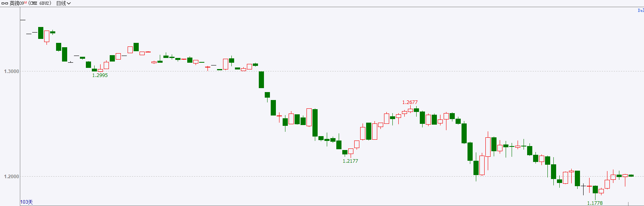Click the last green candlestick on the right

point(631,175)
